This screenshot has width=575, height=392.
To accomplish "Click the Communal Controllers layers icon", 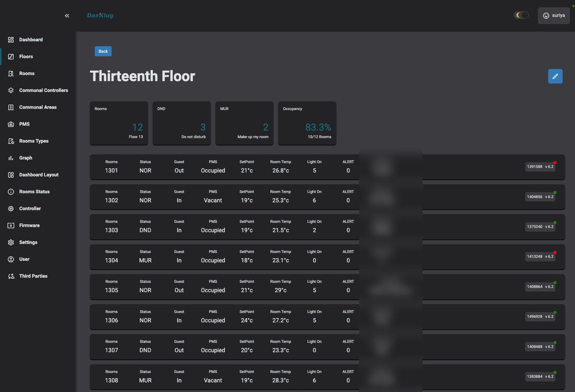I will (x=11, y=90).
